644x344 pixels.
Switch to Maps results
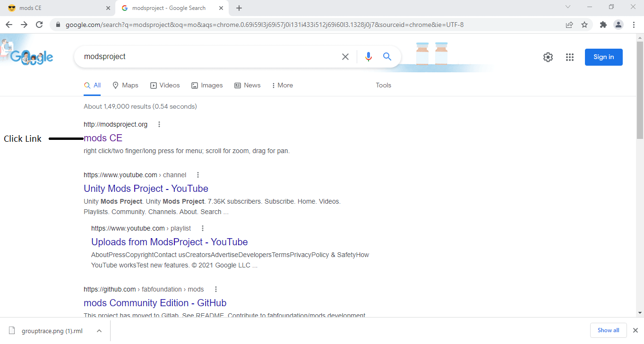[125, 86]
